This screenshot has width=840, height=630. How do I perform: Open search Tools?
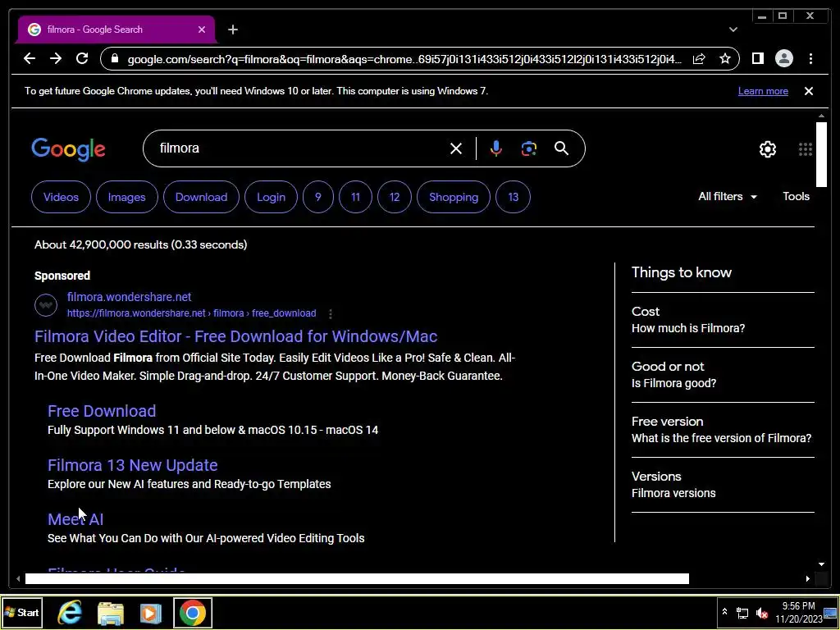pyautogui.click(x=796, y=197)
